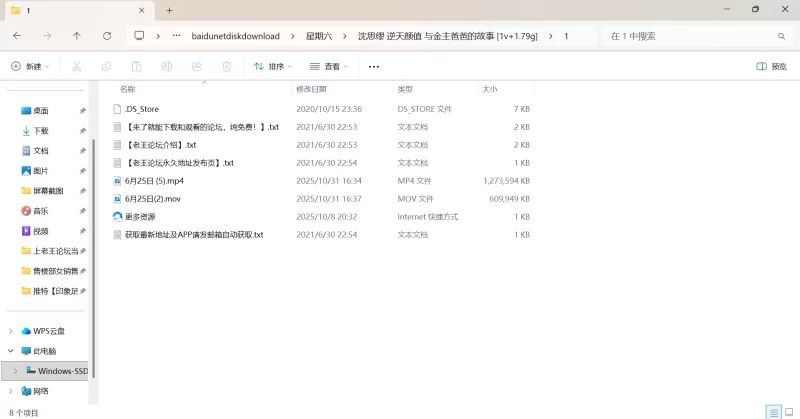Open the 查看 view dropdown
800x419 pixels.
[x=329, y=66]
